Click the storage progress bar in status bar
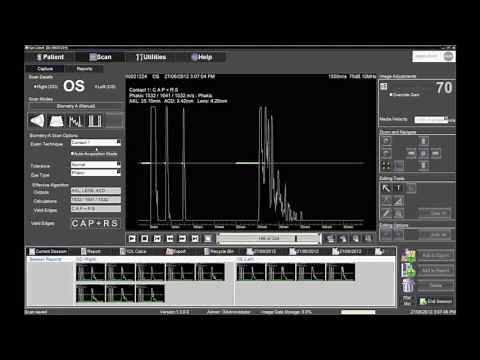Image resolution: width=480 pixels, height=360 pixels. coord(358,312)
